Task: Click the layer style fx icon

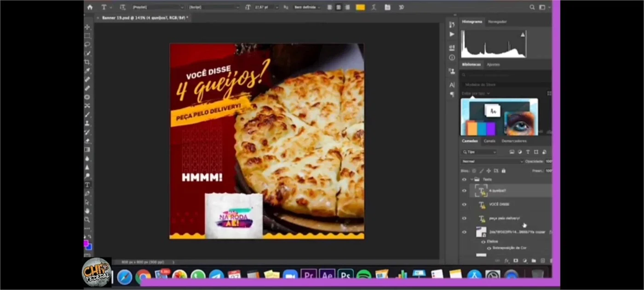Action: pyautogui.click(x=507, y=261)
